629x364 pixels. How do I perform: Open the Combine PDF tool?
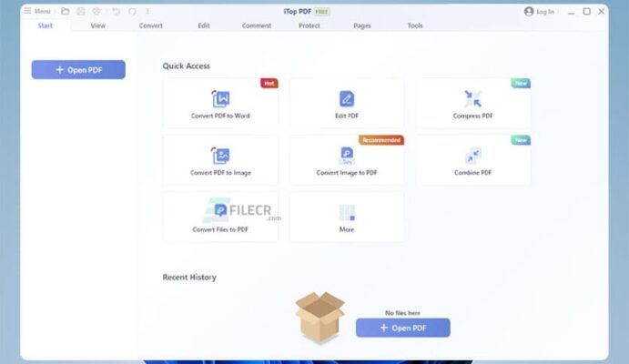[472, 160]
